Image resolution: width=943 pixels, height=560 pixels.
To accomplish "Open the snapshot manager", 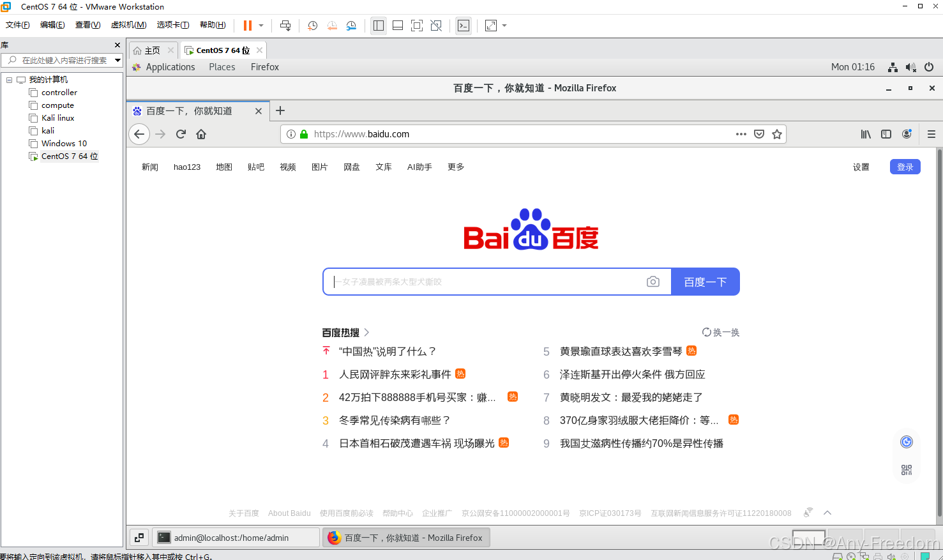I will coord(351,26).
